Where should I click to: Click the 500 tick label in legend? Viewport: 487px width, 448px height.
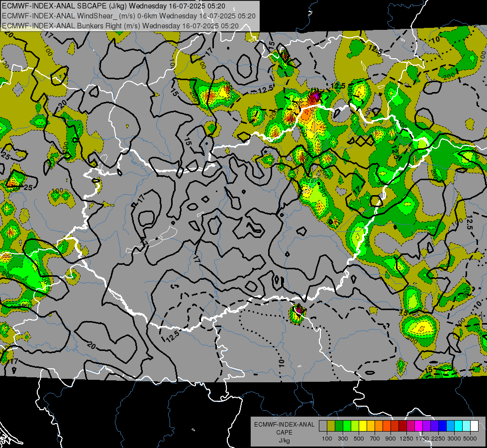coord(359,439)
